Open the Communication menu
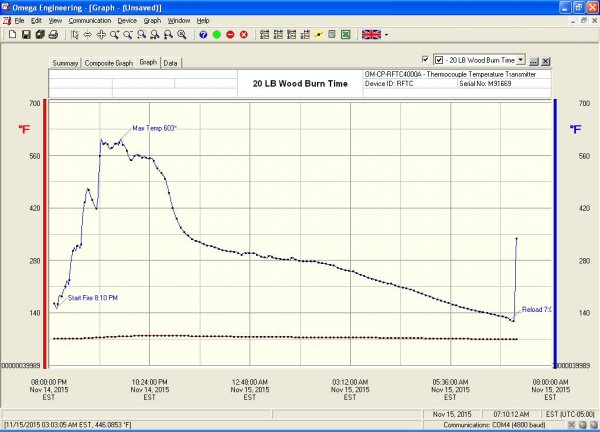Screen dimensions: 600x432 pos(89,20)
